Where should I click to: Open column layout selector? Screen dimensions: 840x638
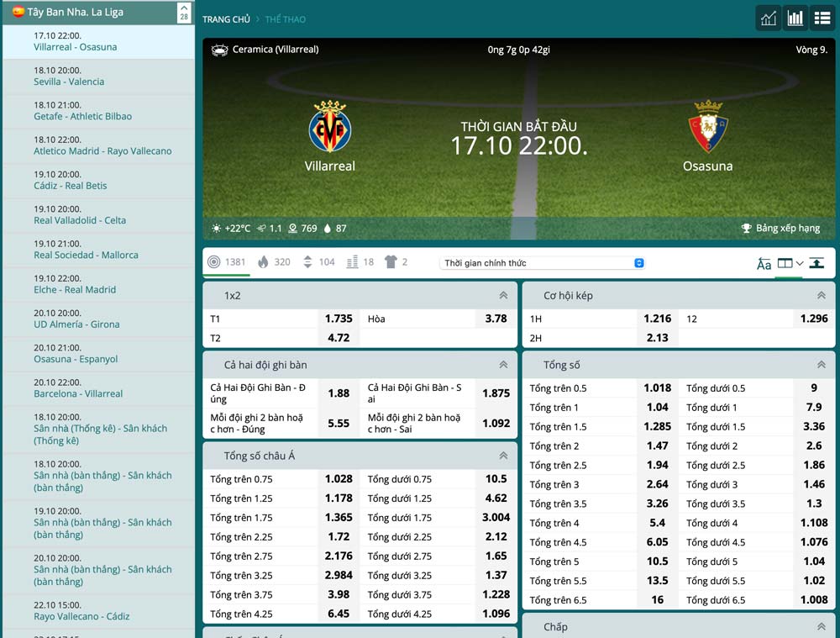(x=790, y=263)
